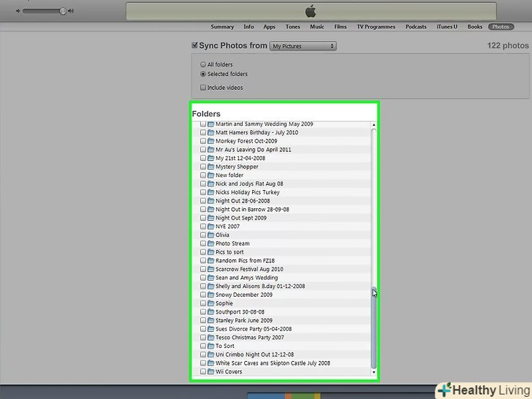Select the All folders radio button

[x=203, y=64]
